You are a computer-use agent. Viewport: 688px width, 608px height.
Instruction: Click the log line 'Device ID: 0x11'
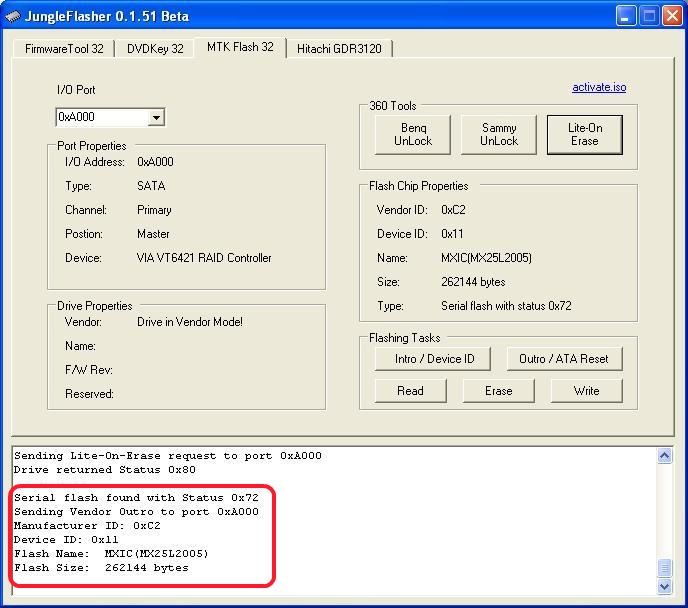pyautogui.click(x=66, y=540)
